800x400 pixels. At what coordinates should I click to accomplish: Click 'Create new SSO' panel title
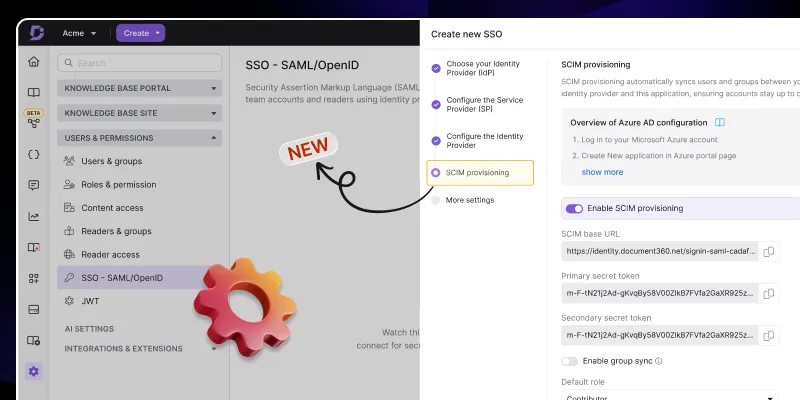(x=466, y=34)
